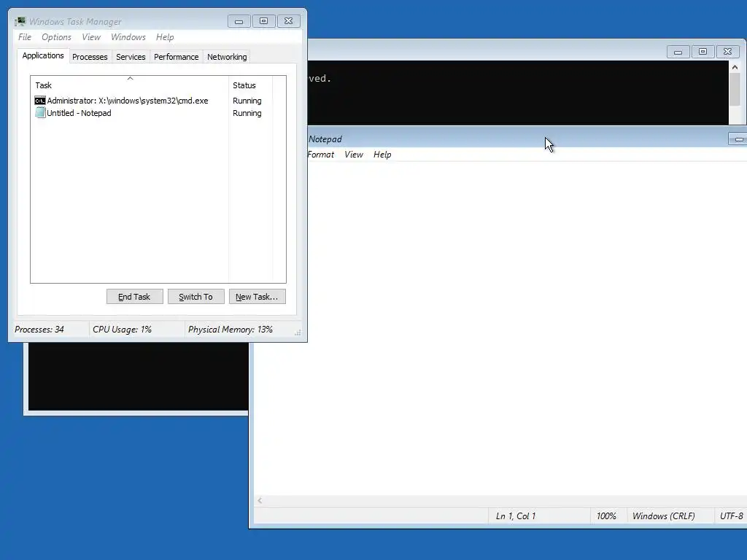Open the Options menu in Task Manager
This screenshot has width=747, height=560.
(x=56, y=37)
